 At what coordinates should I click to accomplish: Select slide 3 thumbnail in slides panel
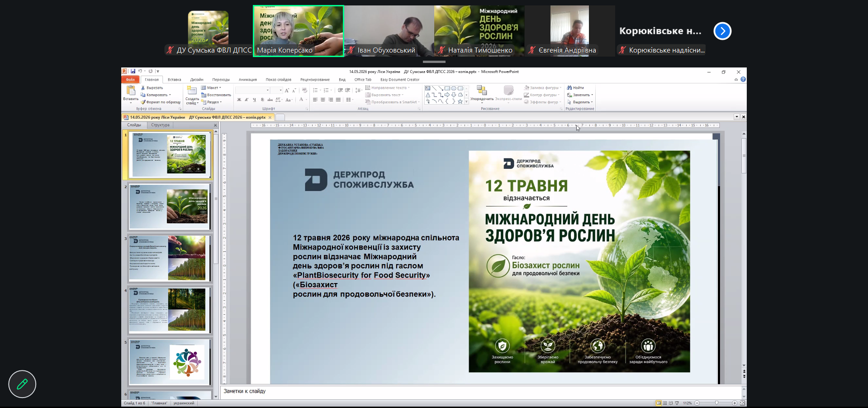170,258
